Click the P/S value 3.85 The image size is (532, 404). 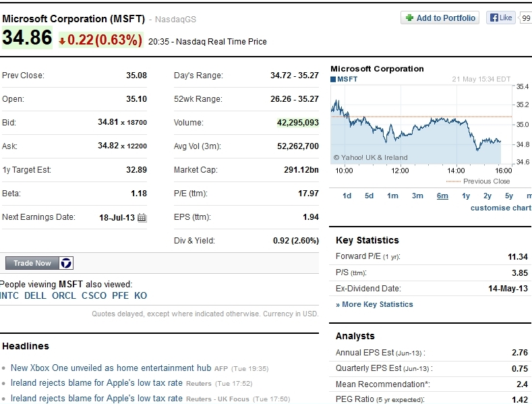[x=520, y=273]
